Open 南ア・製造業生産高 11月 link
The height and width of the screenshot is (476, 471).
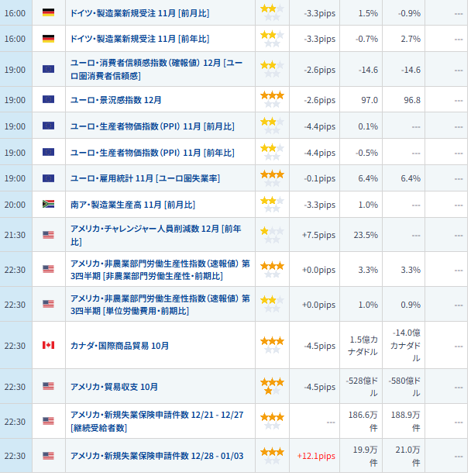pos(132,205)
